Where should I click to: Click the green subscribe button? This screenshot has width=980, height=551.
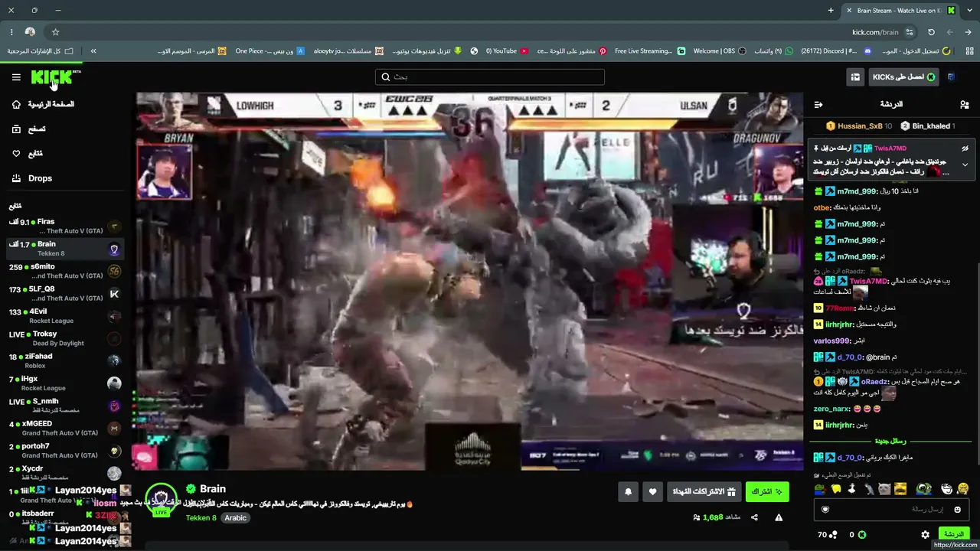coord(767,492)
